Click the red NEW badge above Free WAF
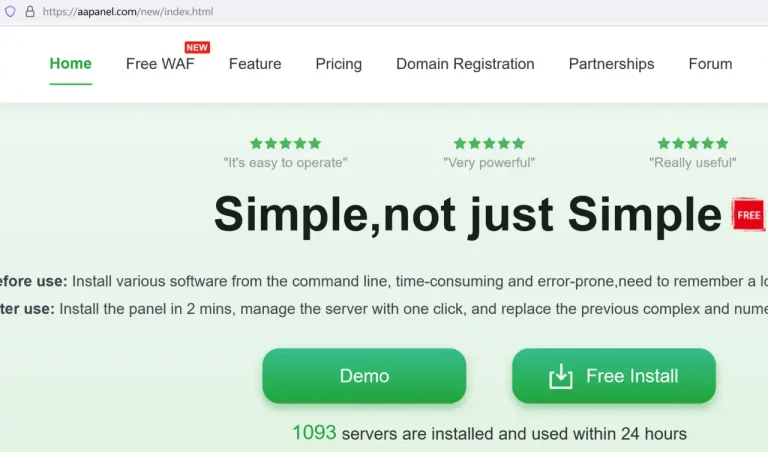 pyautogui.click(x=197, y=47)
